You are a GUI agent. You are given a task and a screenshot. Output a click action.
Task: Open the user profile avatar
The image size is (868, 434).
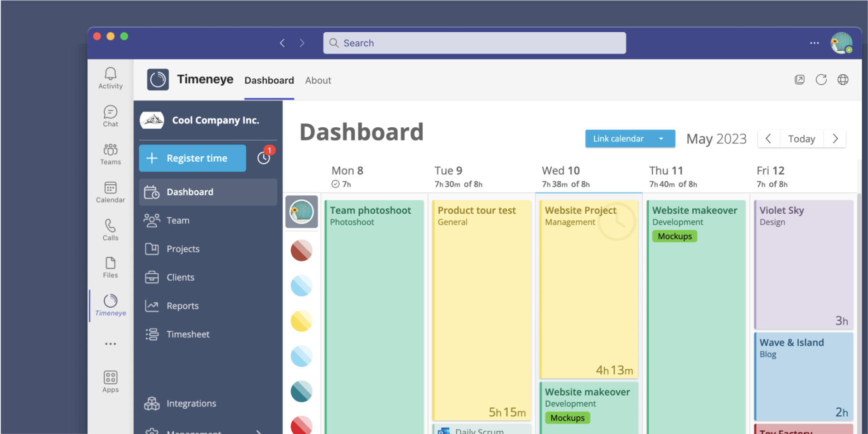[x=841, y=43]
